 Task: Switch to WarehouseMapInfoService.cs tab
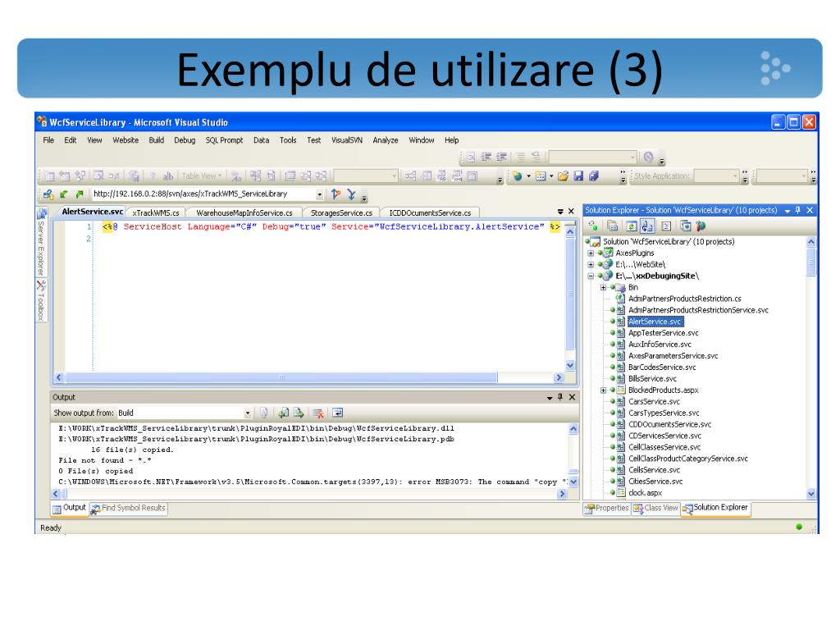tap(244, 212)
